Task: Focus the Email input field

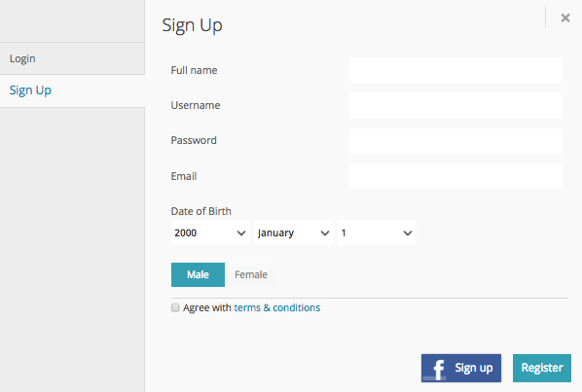Action: [455, 176]
